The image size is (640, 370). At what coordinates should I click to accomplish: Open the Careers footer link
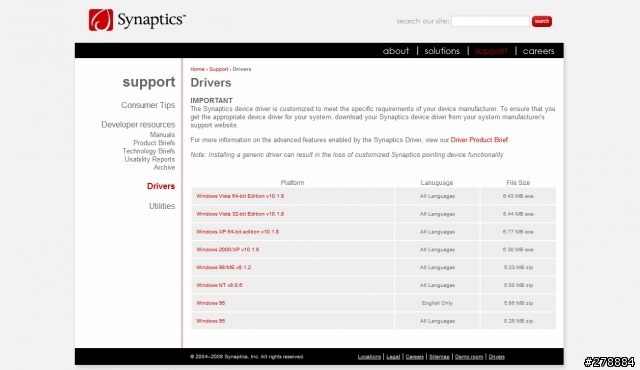point(415,357)
